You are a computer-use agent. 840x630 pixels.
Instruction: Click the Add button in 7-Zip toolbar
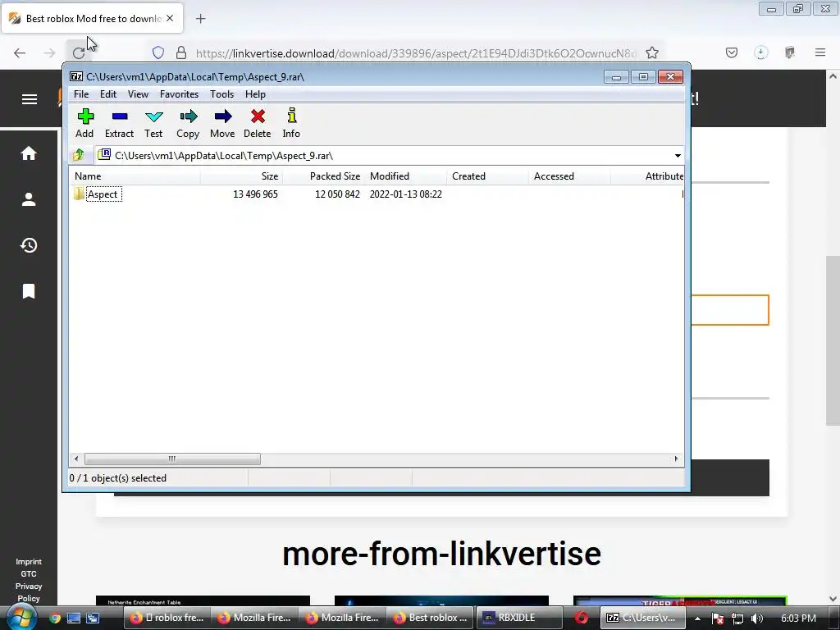(84, 123)
